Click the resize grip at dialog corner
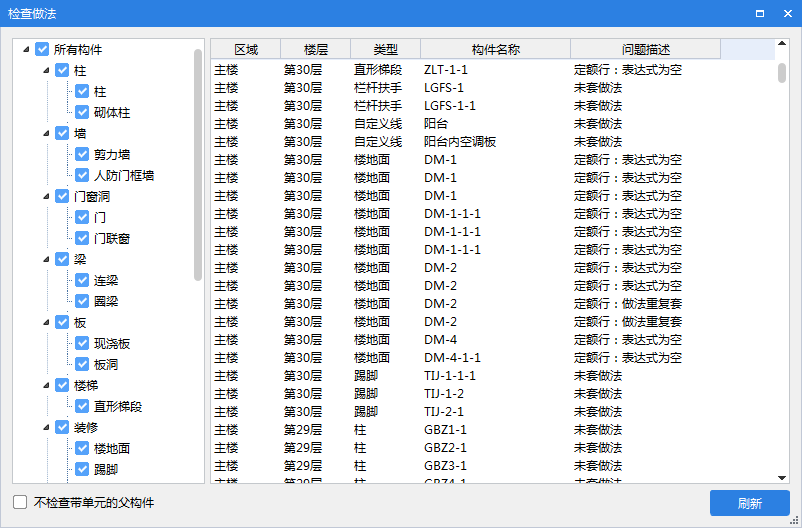Screen dimensions: 802x528 (794, 521)
